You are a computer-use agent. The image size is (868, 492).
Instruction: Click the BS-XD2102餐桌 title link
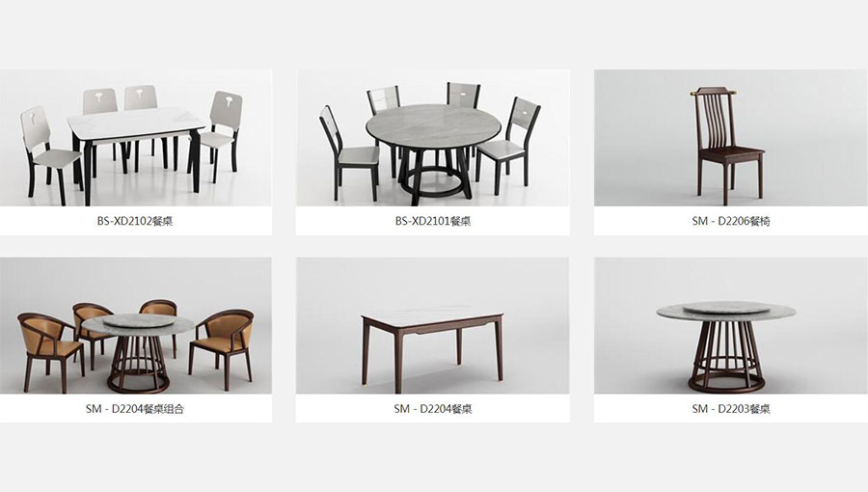pyautogui.click(x=135, y=221)
